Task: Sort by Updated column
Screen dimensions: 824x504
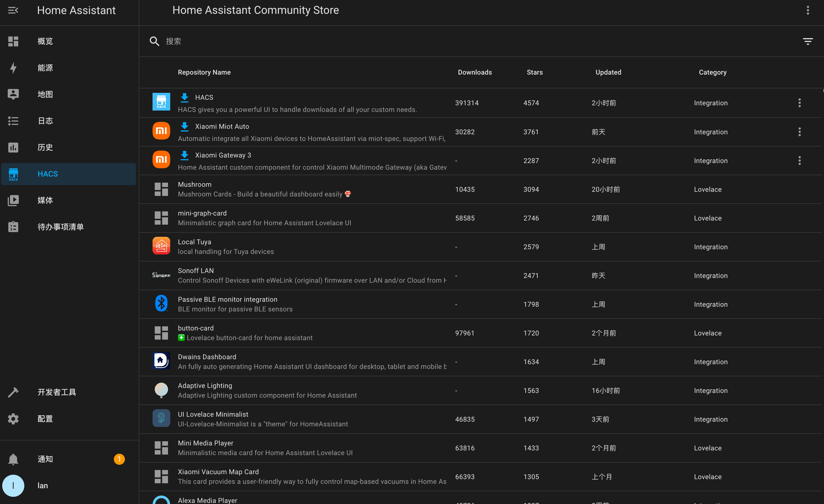Action: tap(608, 72)
